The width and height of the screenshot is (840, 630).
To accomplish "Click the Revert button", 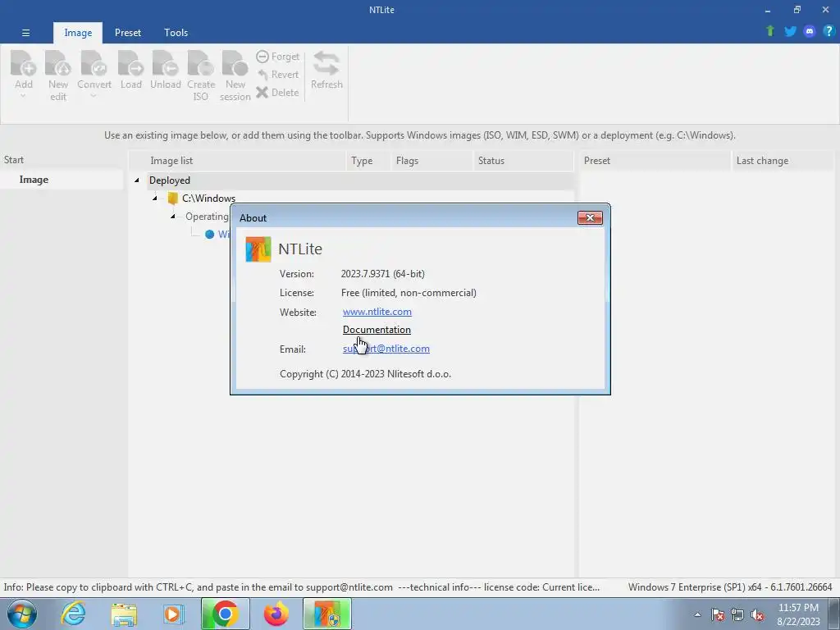I will click(277, 75).
